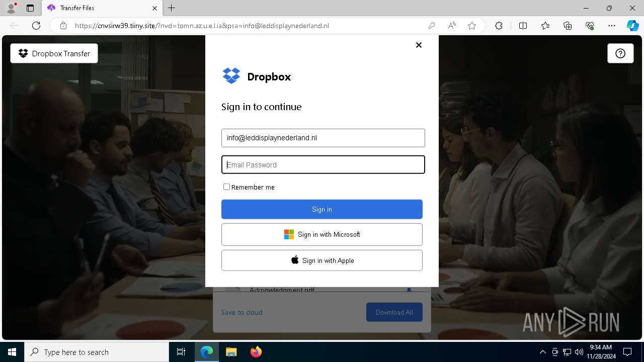Click the address bar URL
The image size is (644, 362).
[202, 26]
